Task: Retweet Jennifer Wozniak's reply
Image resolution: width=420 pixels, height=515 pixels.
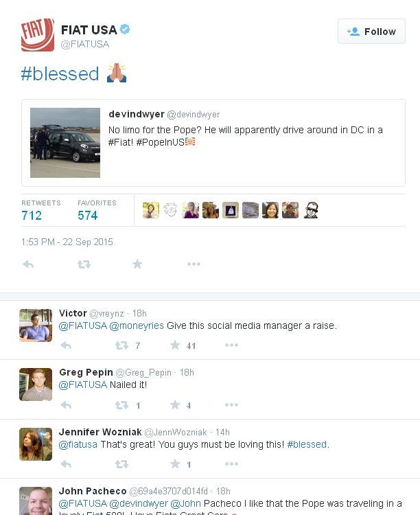Action: pyautogui.click(x=121, y=464)
